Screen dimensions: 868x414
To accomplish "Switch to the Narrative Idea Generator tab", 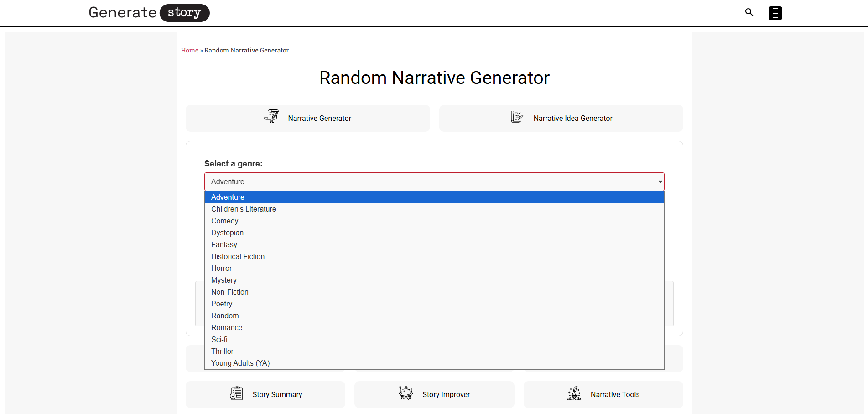I will (x=561, y=118).
